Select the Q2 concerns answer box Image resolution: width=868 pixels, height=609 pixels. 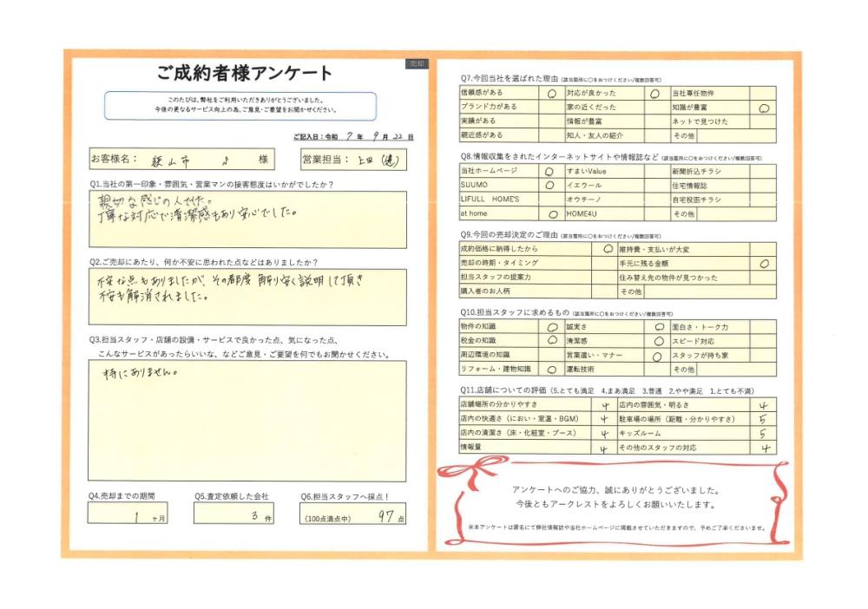click(247, 297)
